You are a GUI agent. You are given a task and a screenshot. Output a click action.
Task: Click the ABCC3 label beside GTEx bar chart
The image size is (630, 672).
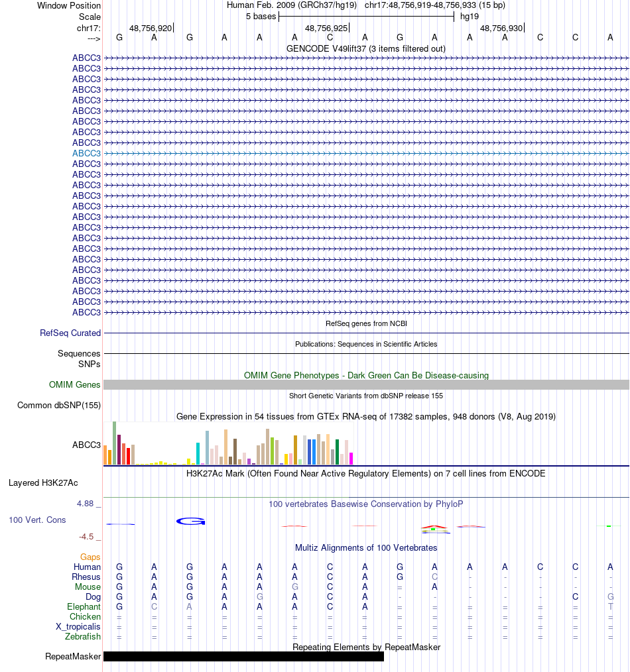coord(86,445)
